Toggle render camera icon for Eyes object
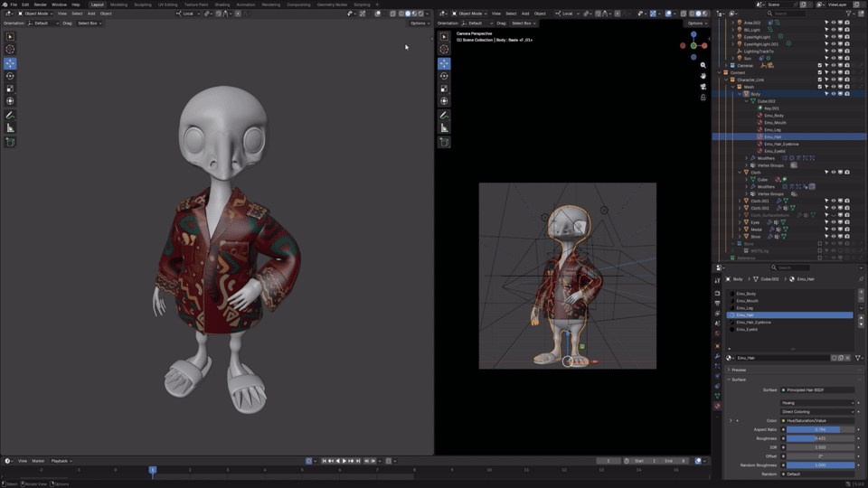Viewport: 868px width, 488px height. 847,222
